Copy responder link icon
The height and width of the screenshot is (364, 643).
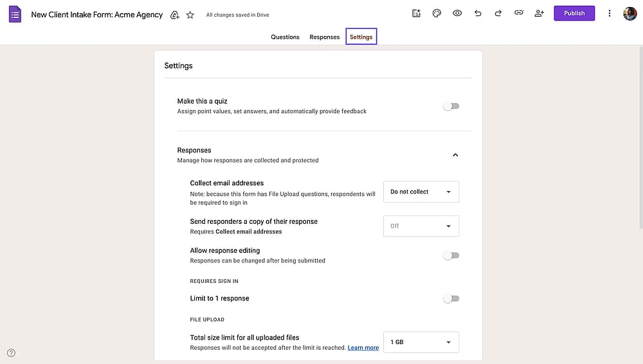[x=519, y=13]
